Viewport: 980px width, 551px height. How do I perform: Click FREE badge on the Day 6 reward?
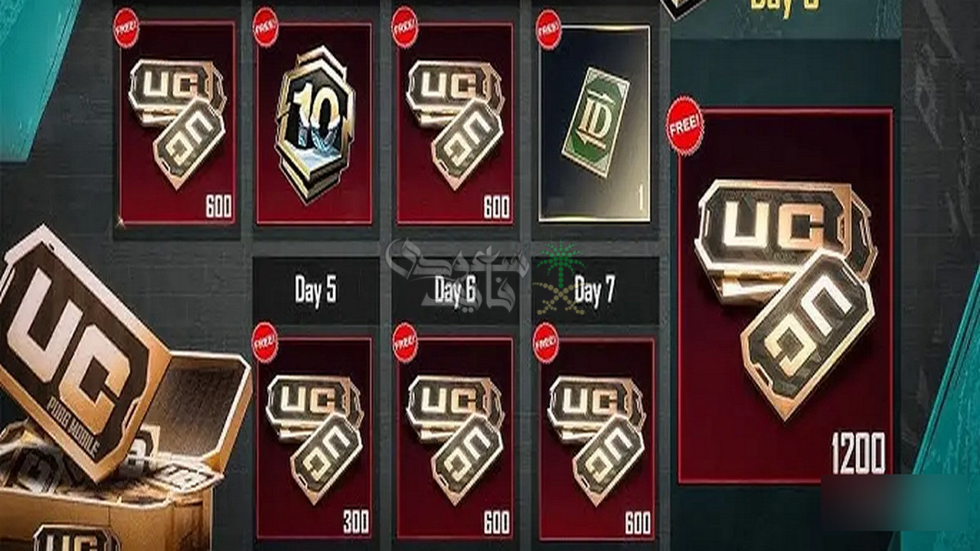405,342
